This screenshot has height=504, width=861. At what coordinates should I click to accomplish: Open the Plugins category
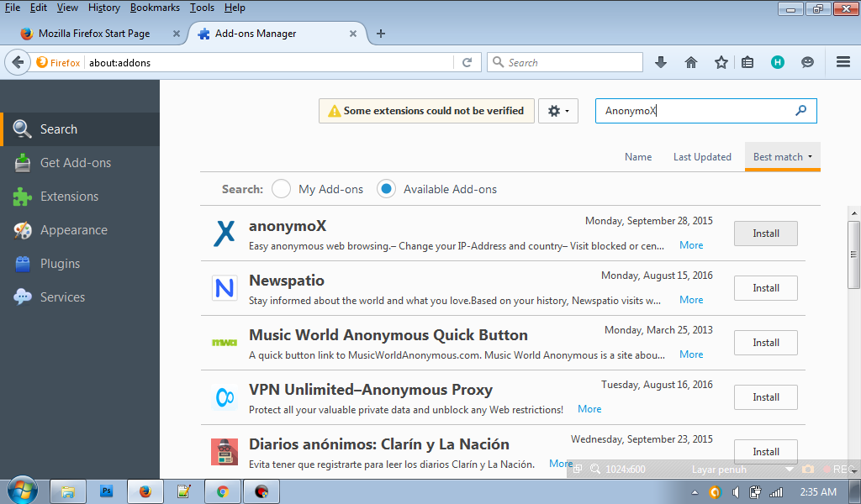(x=80, y=264)
